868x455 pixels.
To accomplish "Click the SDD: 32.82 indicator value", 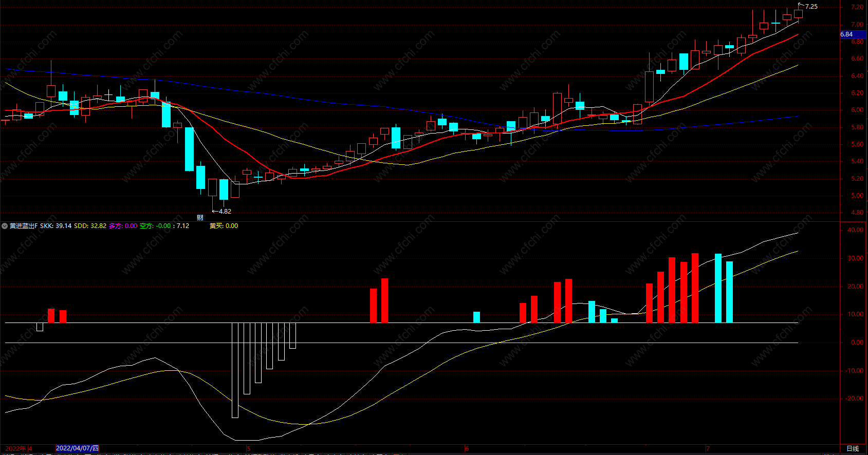I will pyautogui.click(x=90, y=226).
